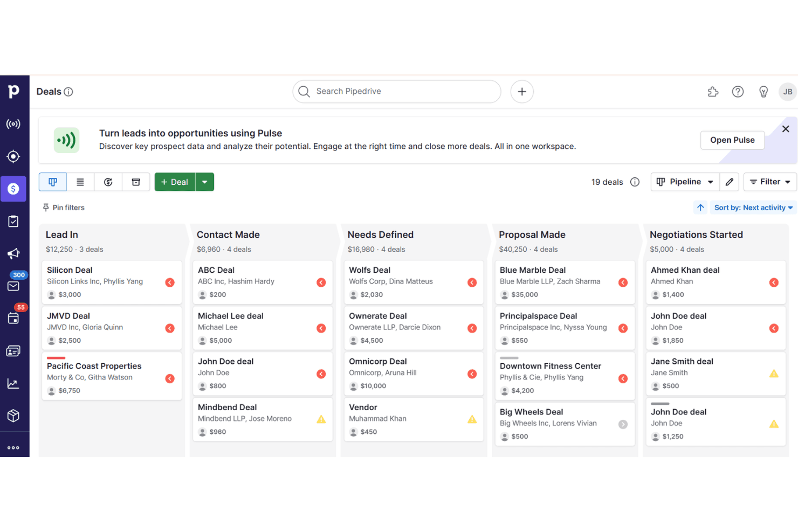Open the Pulse radar sidebar icon
This screenshot has width=798, height=532.
(x=13, y=124)
